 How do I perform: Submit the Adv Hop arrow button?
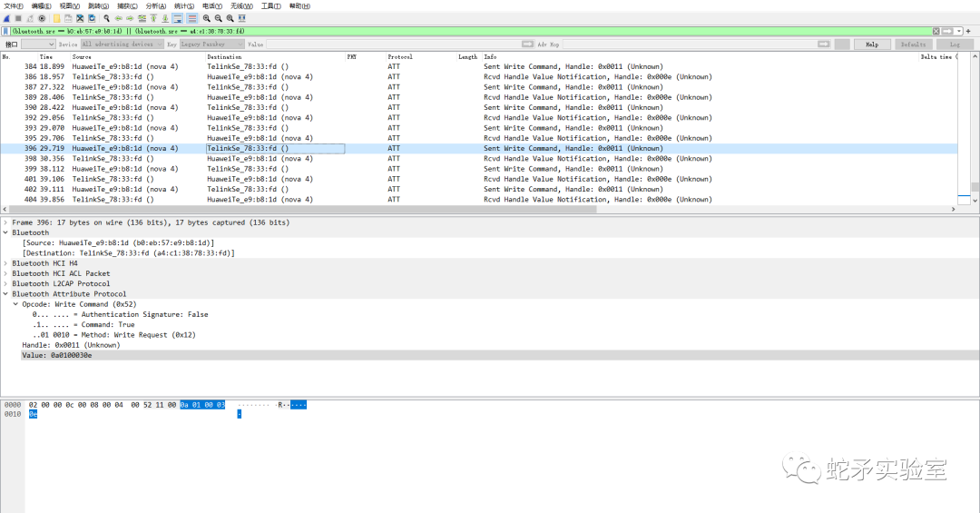824,44
